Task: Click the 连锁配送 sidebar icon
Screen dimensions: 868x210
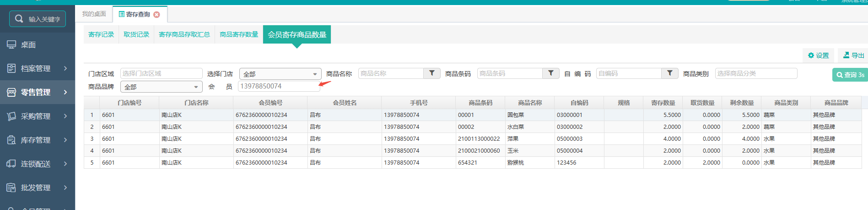Action: click(11, 164)
